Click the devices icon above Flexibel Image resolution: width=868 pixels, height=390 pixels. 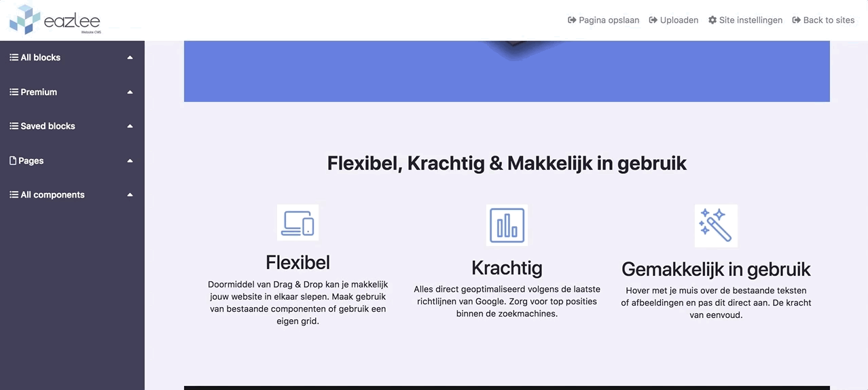pos(297,223)
